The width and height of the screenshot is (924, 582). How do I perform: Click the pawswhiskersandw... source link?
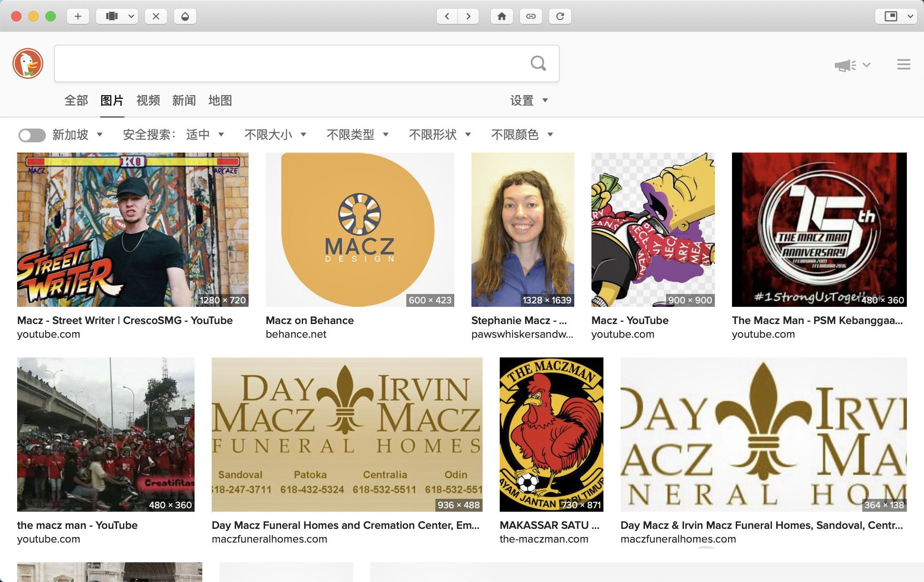(x=522, y=334)
